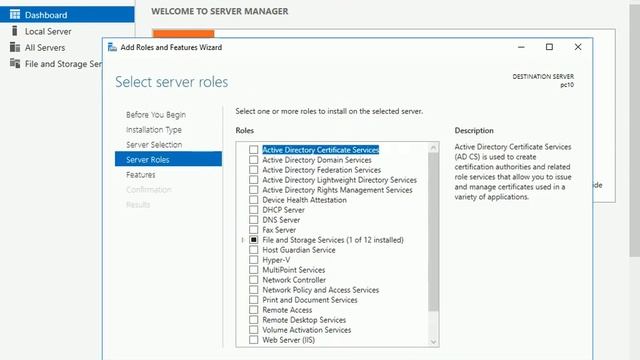Expand File and Storage Services tree node
The height and width of the screenshot is (360, 640).
pos(242,240)
